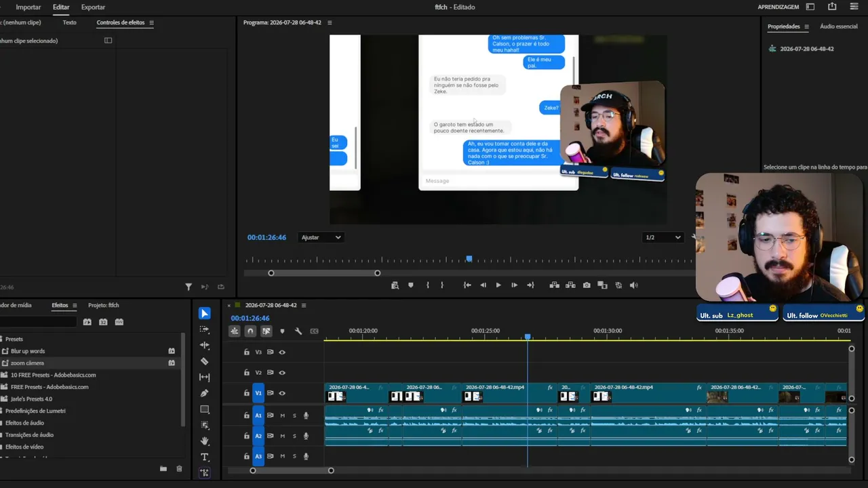Switch to the Exportar tab

coord(93,7)
